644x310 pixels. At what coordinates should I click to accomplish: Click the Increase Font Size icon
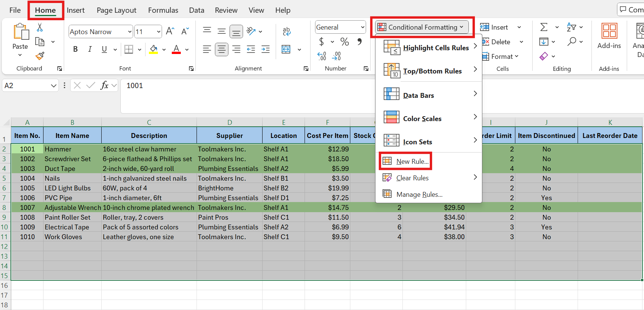tap(170, 31)
